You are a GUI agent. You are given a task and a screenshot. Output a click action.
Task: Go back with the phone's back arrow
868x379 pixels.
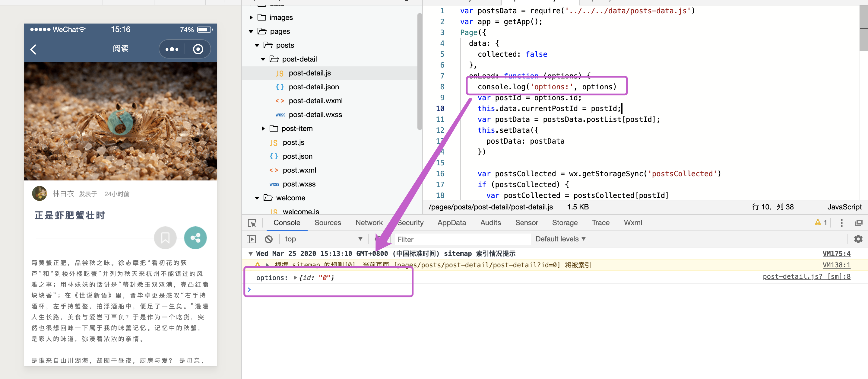(33, 49)
